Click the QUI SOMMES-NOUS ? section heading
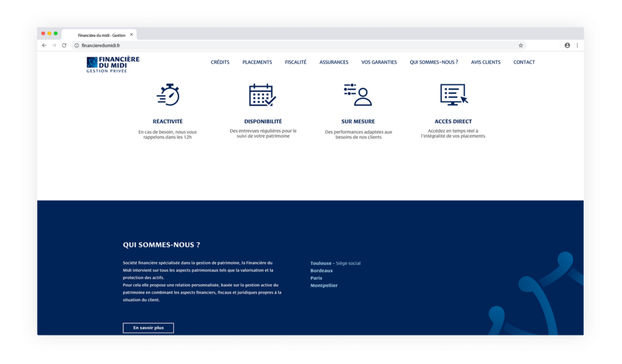 [x=162, y=244]
